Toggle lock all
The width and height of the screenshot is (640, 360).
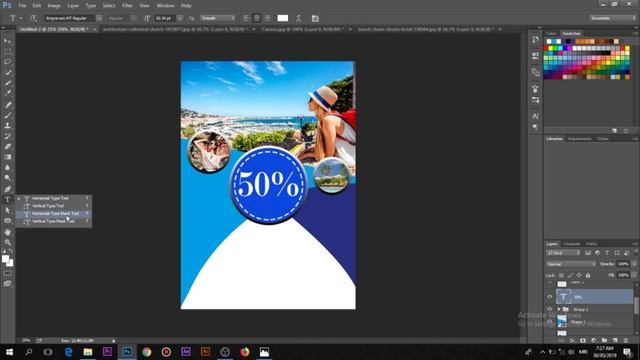click(x=588, y=275)
